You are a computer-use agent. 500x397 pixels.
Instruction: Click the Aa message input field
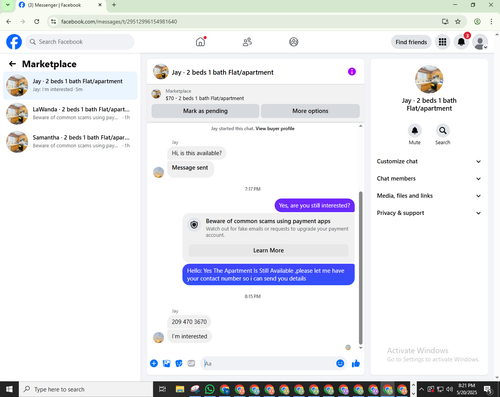(268, 363)
